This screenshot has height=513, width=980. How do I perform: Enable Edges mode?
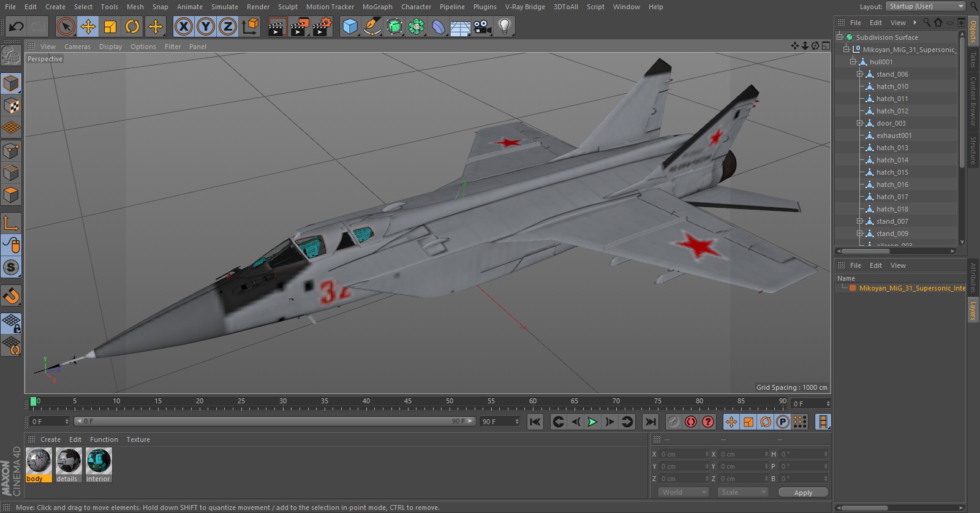[x=11, y=173]
